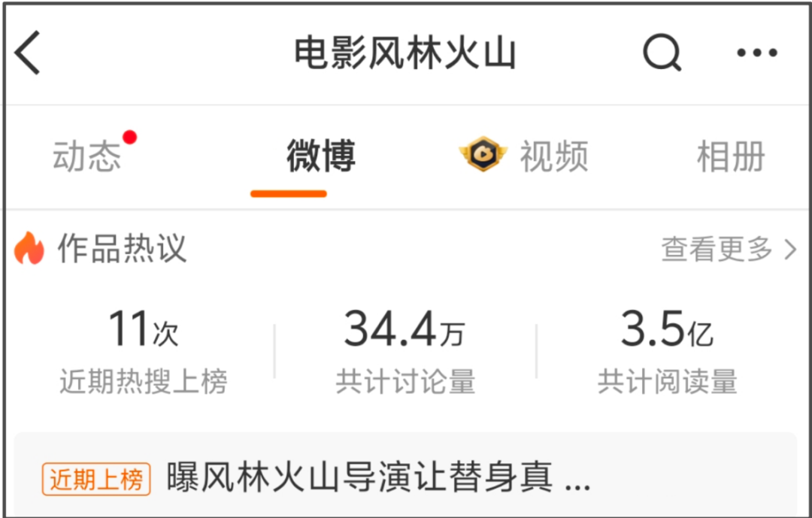Screen dimensions: 812x518
Task: Tap the 查看更多 link
Action: point(717,249)
